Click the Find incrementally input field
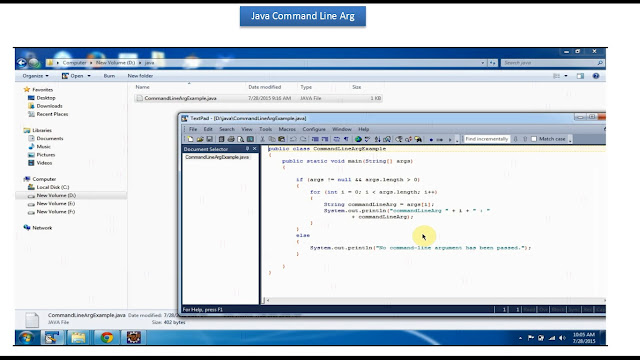640x360 pixels. pyautogui.click(x=487, y=139)
